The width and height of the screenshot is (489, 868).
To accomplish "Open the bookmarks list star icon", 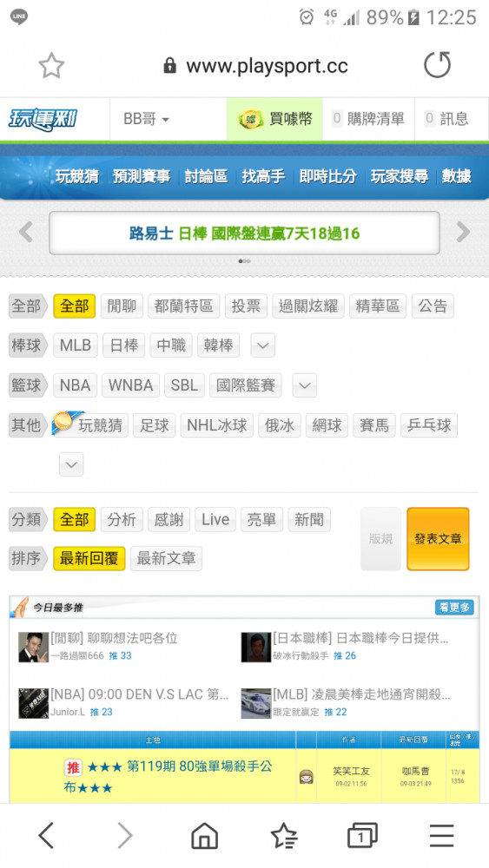I will [284, 835].
